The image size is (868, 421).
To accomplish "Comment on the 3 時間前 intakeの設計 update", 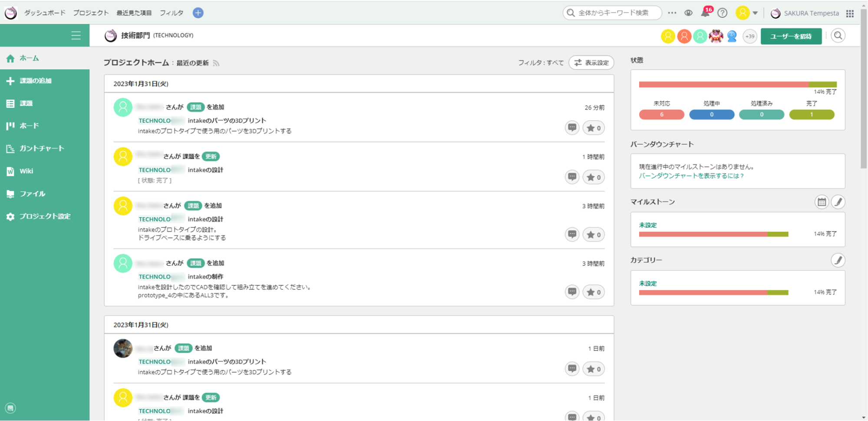I will click(x=572, y=235).
